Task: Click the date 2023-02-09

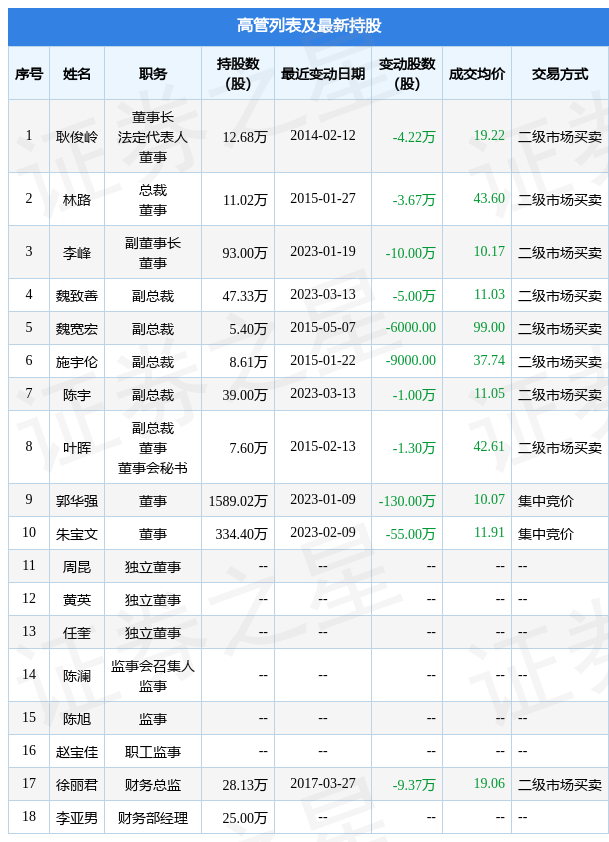Action: pyautogui.click(x=323, y=532)
